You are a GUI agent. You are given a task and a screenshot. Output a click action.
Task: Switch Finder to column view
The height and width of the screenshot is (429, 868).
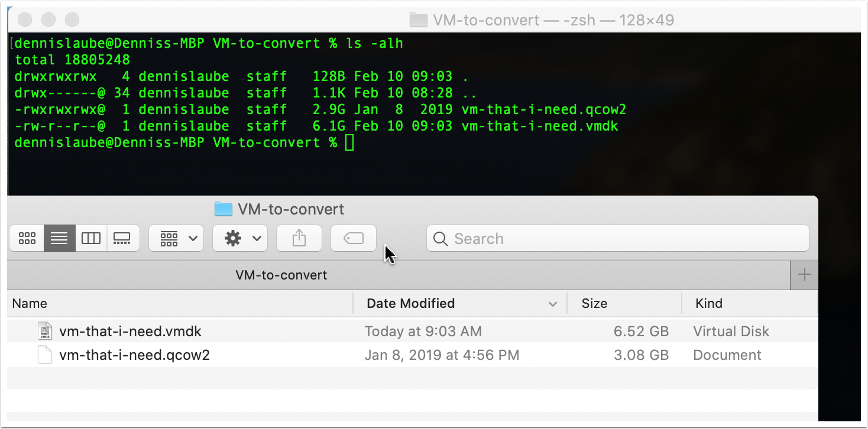point(91,238)
